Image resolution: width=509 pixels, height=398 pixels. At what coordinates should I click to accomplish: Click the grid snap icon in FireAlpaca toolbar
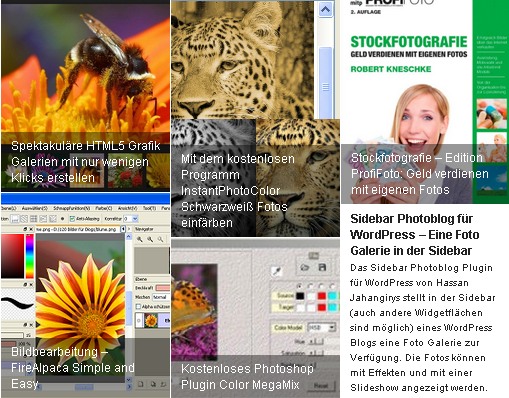(34, 219)
